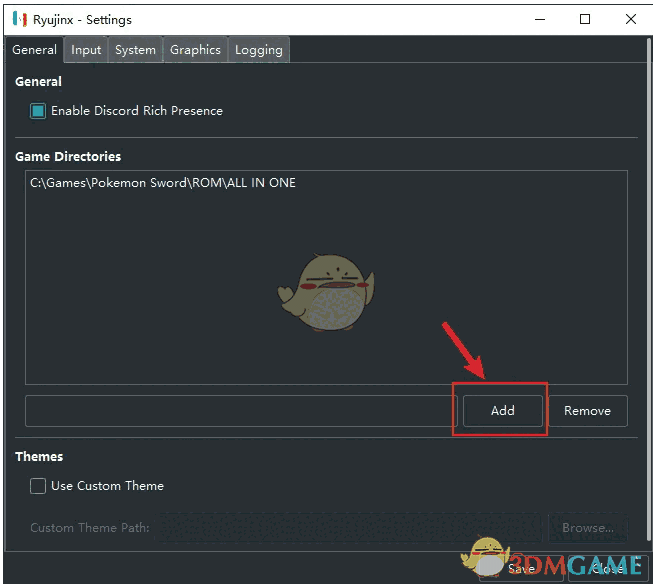This screenshot has width=653, height=584.
Task: Click the Ryujinx logo in title bar
Action: pyautogui.click(x=20, y=19)
